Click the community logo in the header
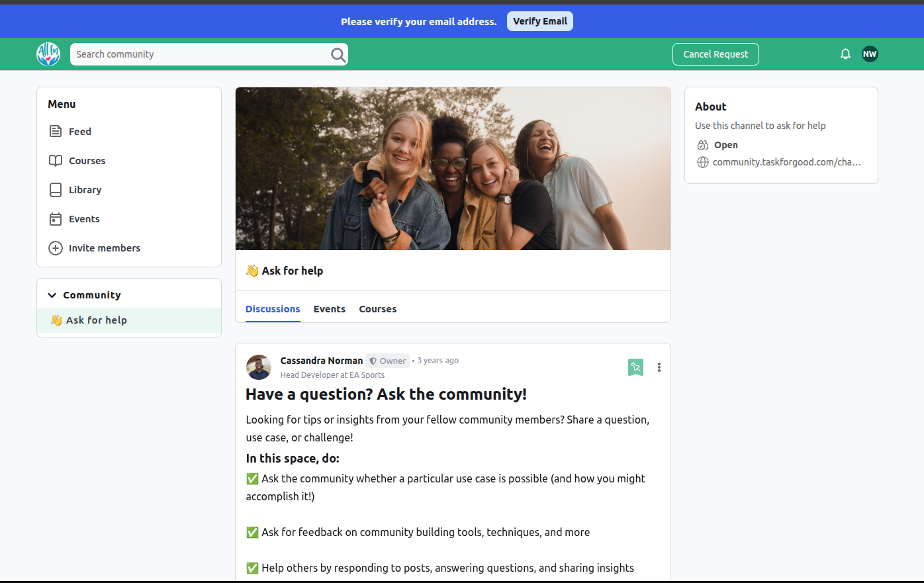 coord(48,54)
